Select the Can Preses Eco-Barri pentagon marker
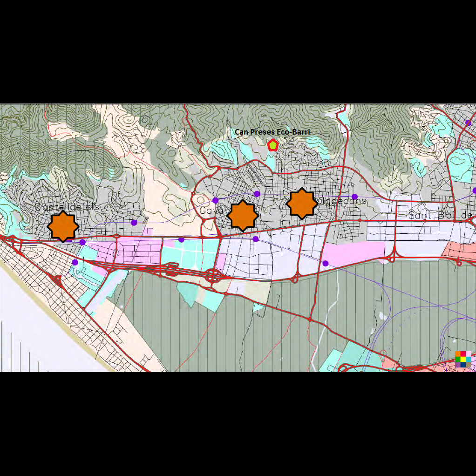 pyautogui.click(x=272, y=145)
